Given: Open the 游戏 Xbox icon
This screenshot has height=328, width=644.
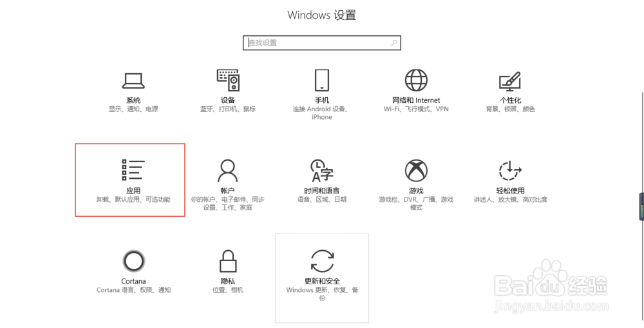Looking at the screenshot, I should pyautogui.click(x=416, y=170).
